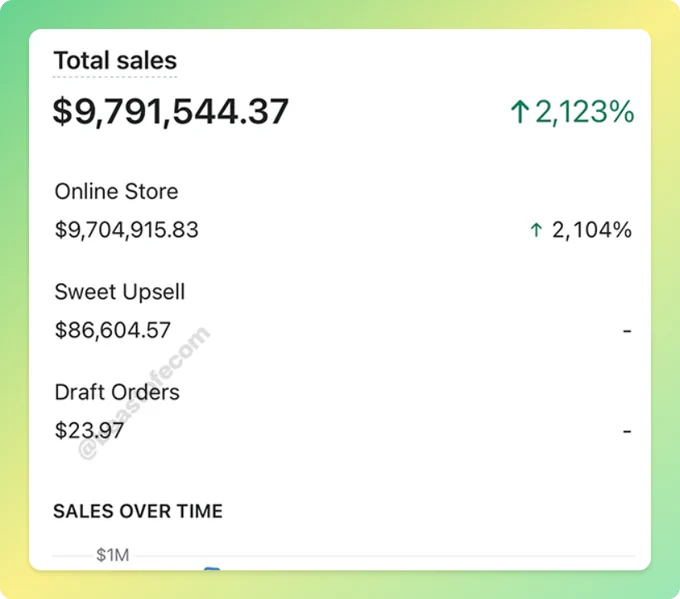Click the $86,604.57 Sweet Upsell amount
The height and width of the screenshot is (599, 680).
tap(112, 330)
